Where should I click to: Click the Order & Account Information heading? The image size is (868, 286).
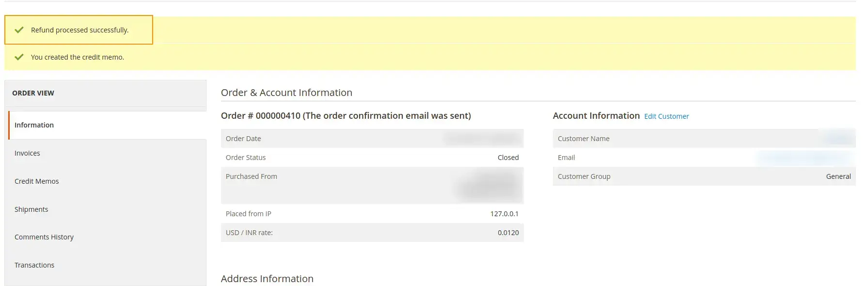pyautogui.click(x=286, y=92)
